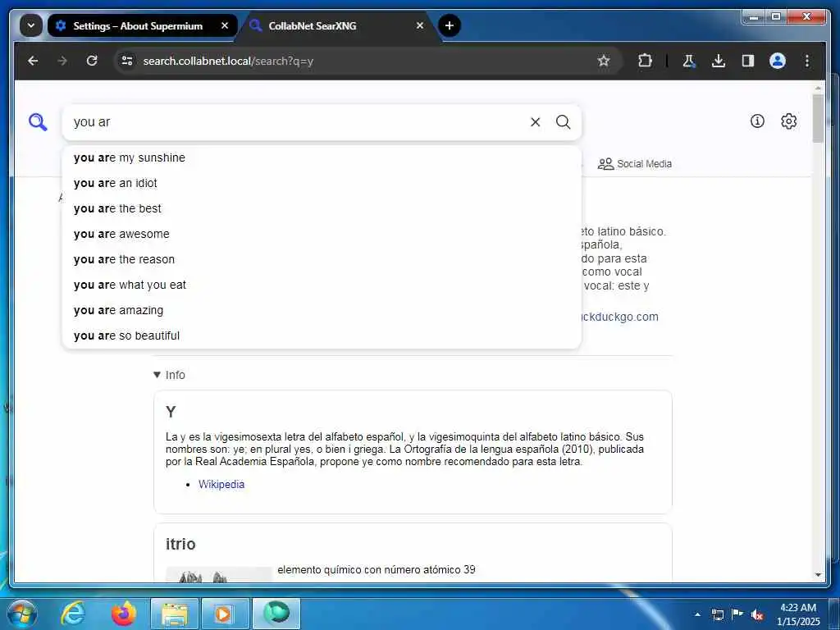This screenshot has height=630, width=840.
Task: Close the Settings – About Supermium tab
Action: (x=225, y=25)
